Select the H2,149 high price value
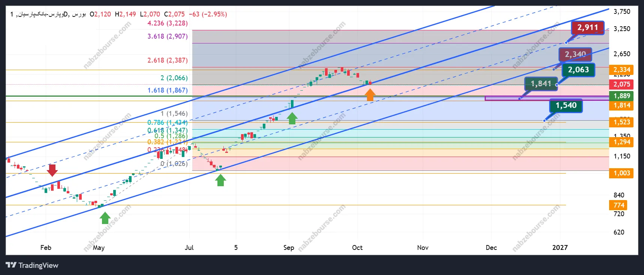 [126, 14]
